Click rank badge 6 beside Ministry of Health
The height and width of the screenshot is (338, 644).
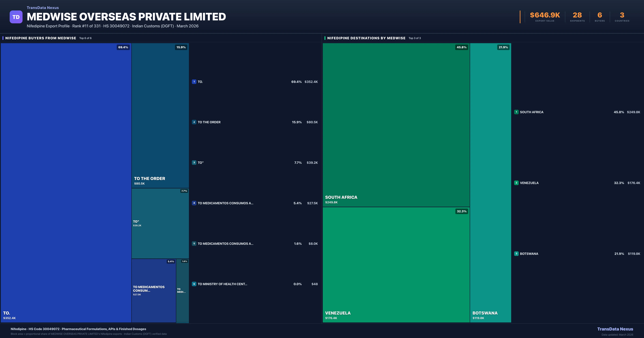(x=194, y=284)
